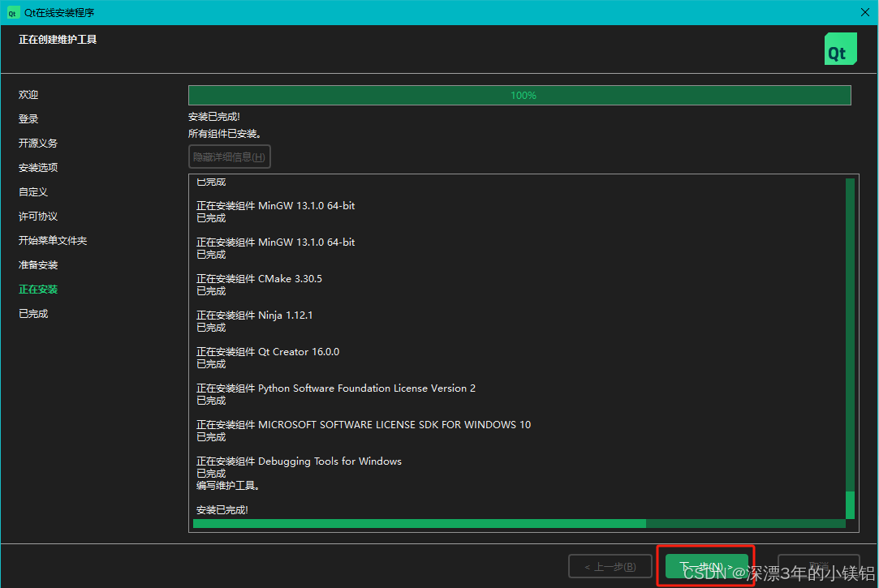Click the Debugging Tools for Windows line
This screenshot has width=879, height=588.
click(299, 461)
